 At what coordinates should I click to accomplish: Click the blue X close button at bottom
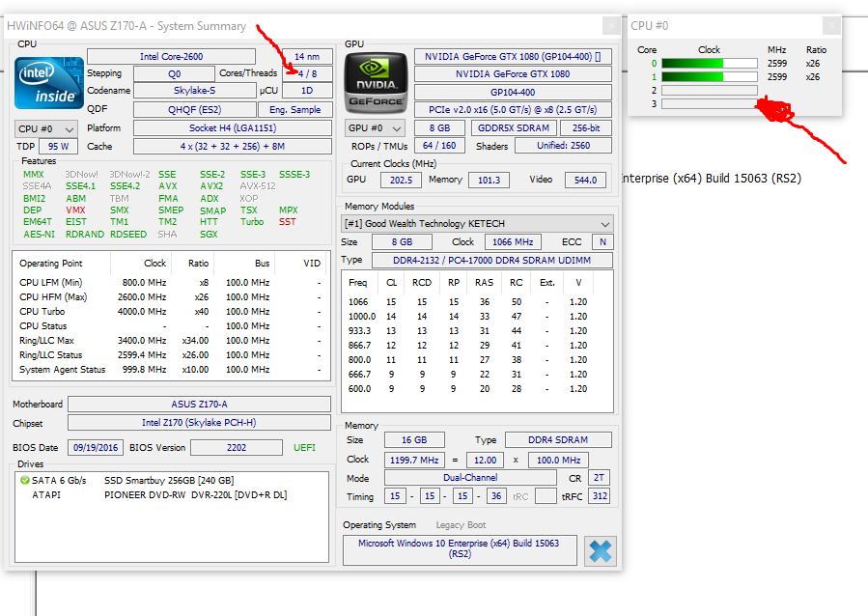pos(601,550)
